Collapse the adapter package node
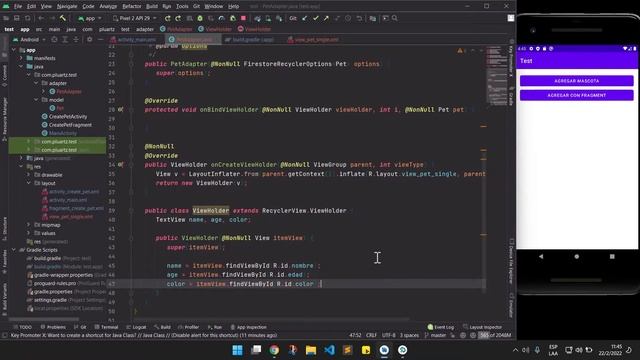This screenshot has height=360, width=640. tap(36, 83)
